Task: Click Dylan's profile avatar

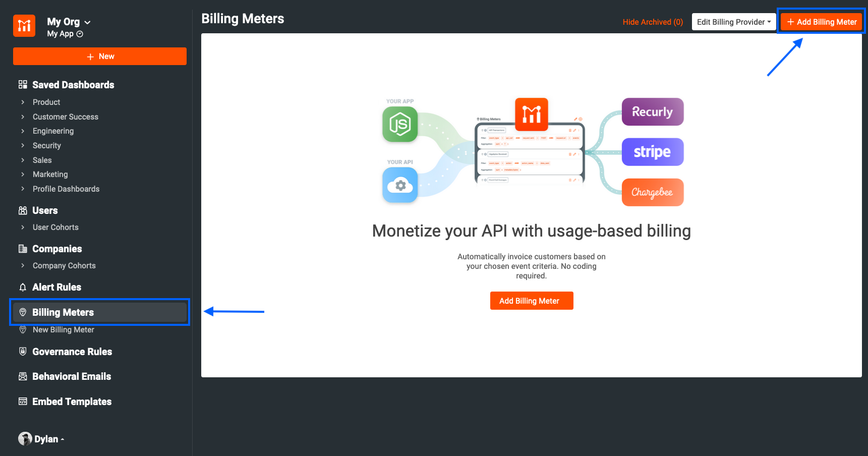Action: tap(25, 439)
